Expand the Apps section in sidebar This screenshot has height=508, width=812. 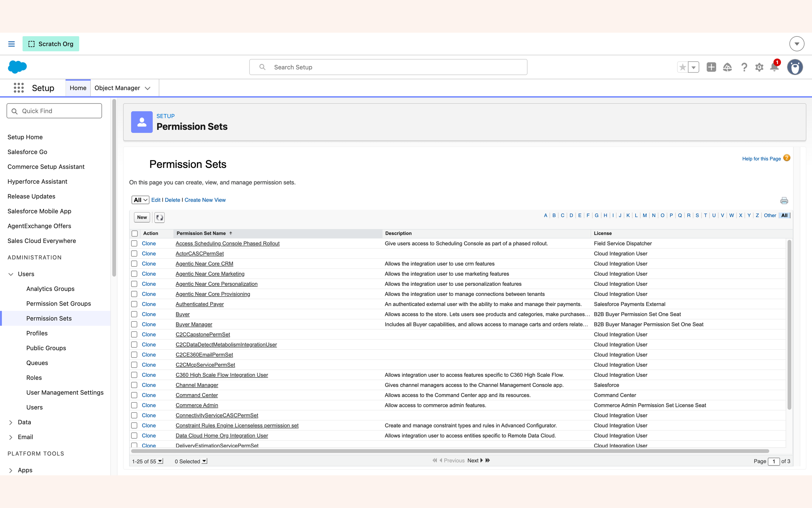coord(11,470)
